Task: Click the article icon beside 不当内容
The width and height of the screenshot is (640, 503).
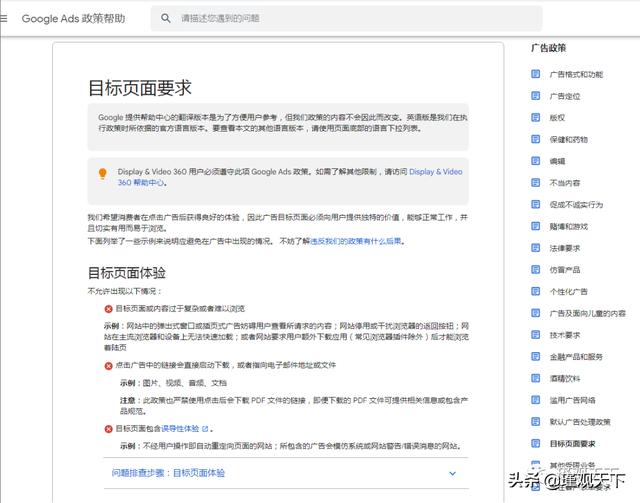Action: [x=536, y=183]
